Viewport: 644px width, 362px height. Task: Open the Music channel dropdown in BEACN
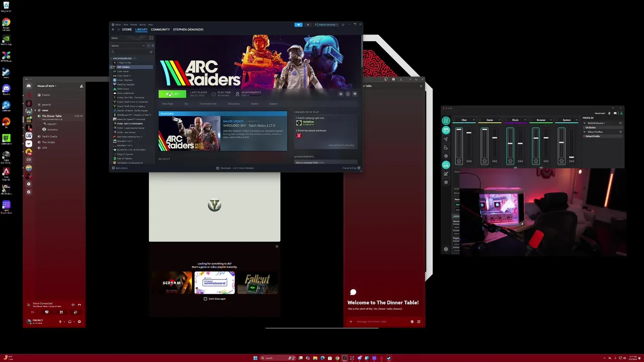point(525,120)
